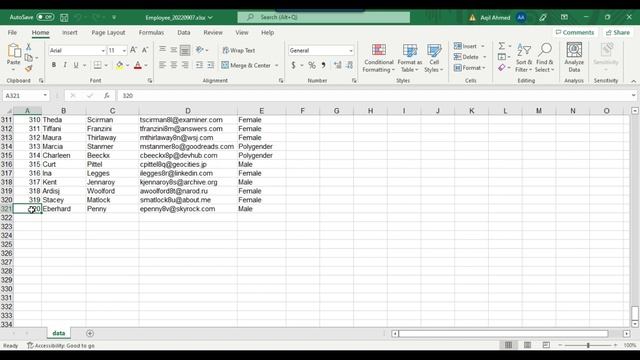
Task: Switch to the Formulas tab
Action: click(151, 32)
